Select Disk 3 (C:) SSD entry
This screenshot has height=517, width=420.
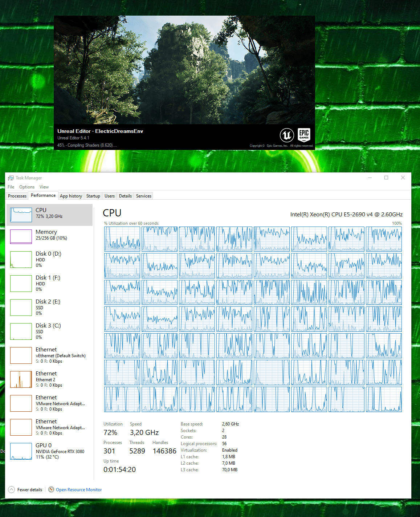point(50,331)
